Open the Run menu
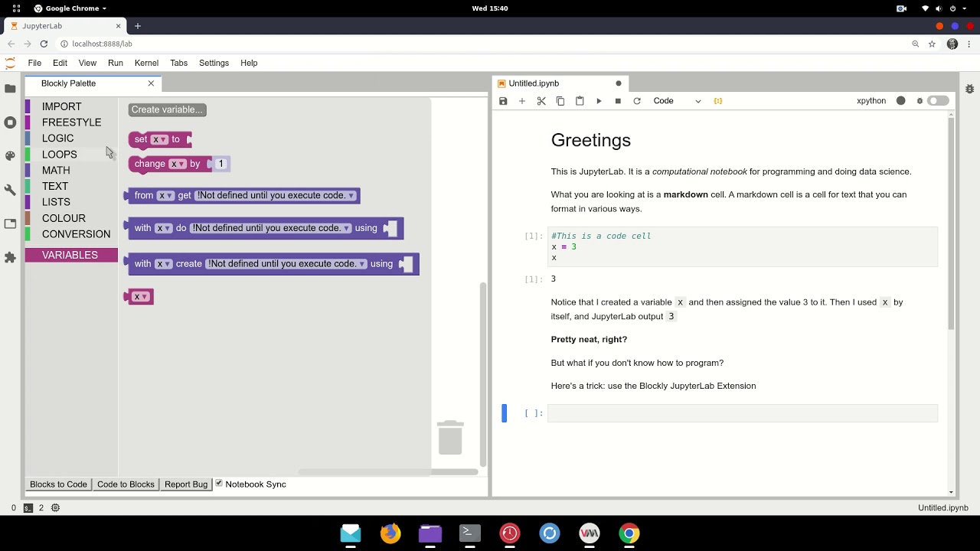This screenshot has height=551, width=980. [115, 63]
